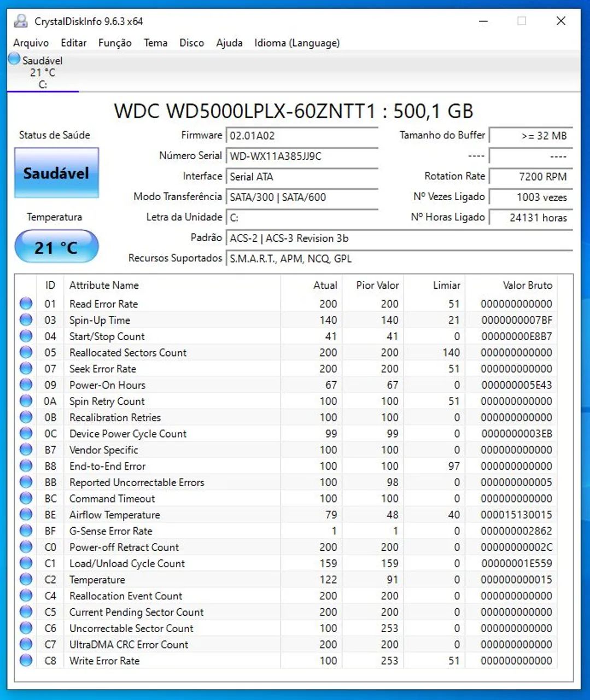Click the 'Spin-Up Time' attribute name
Image resolution: width=590 pixels, height=700 pixels.
pos(100,320)
